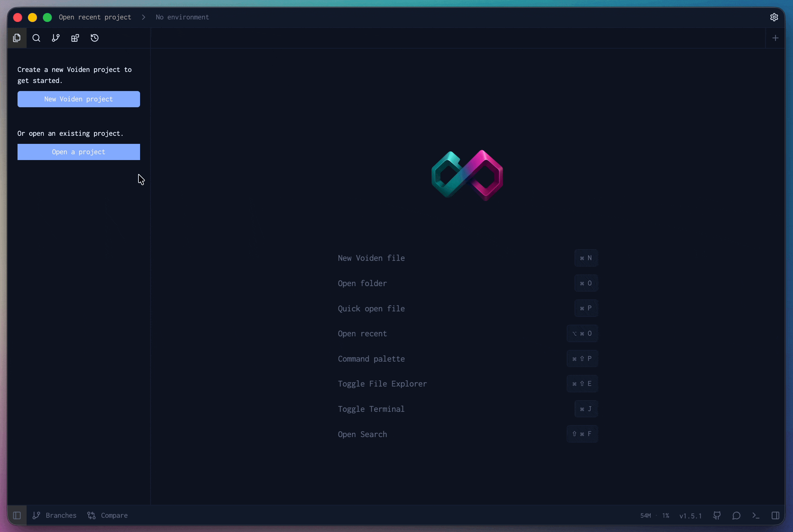This screenshot has height=532, width=793.
Task: Click the v1.5.1 version label
Action: point(691,516)
